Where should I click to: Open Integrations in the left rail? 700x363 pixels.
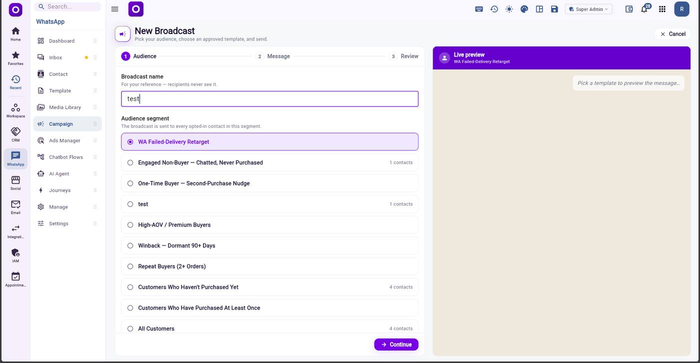pos(16,231)
